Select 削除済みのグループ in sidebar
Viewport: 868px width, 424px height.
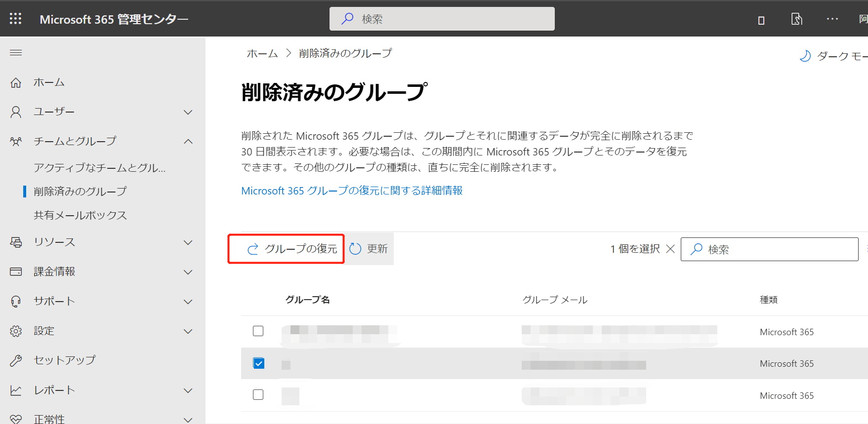pyautogui.click(x=80, y=192)
